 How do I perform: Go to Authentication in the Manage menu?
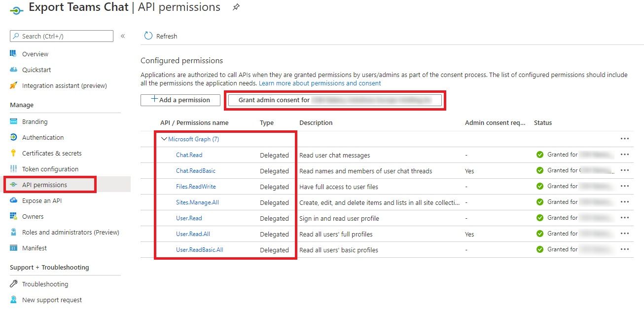click(x=43, y=137)
